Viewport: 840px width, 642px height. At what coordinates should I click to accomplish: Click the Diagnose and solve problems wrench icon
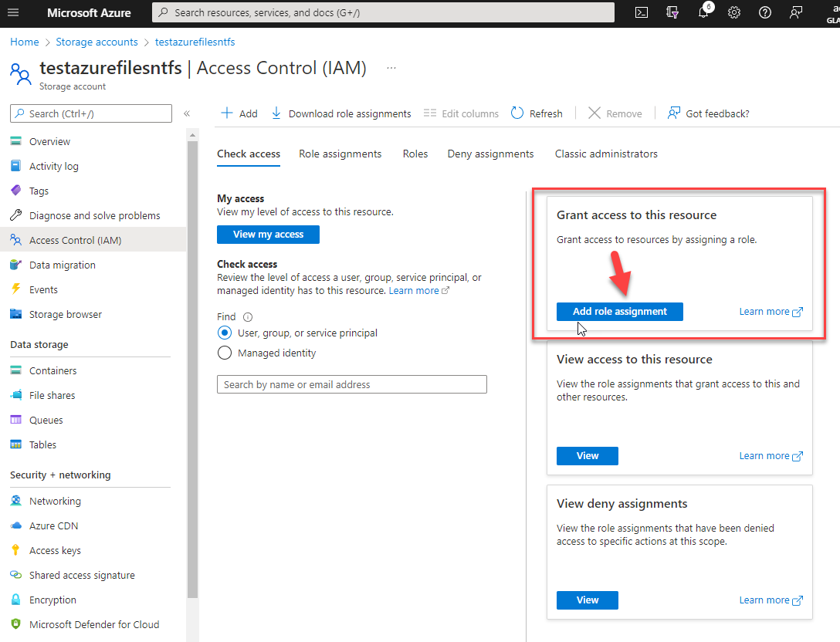pos(16,215)
